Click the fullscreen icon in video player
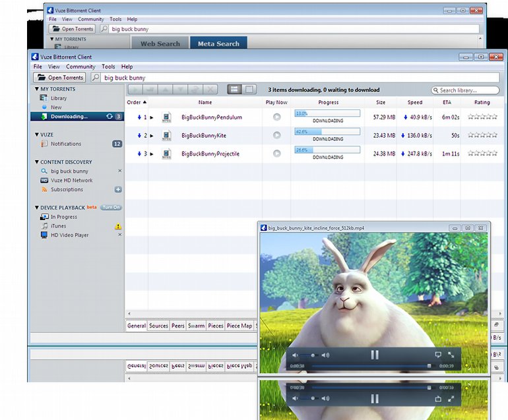The height and width of the screenshot is (420, 508). point(451,355)
